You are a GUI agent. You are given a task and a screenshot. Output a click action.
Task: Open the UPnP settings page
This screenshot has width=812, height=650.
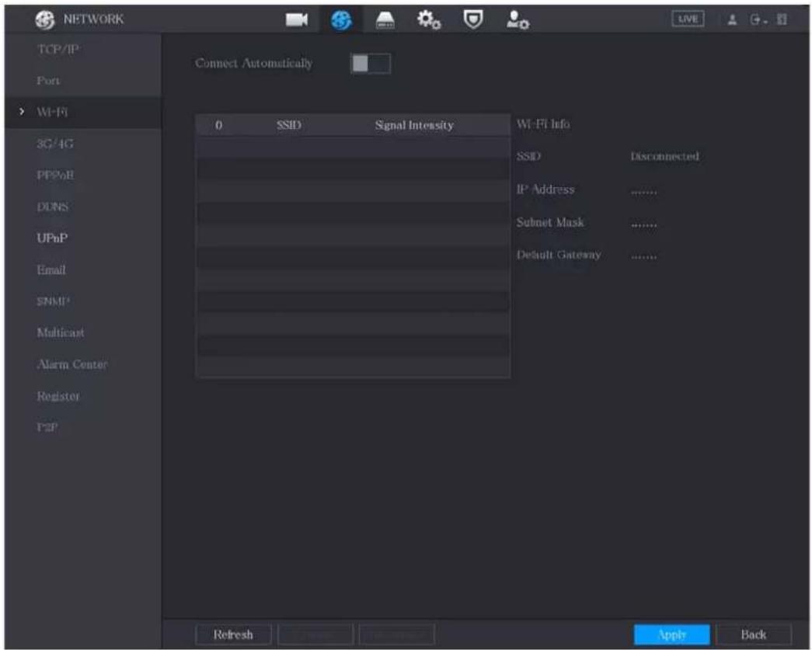(x=52, y=238)
